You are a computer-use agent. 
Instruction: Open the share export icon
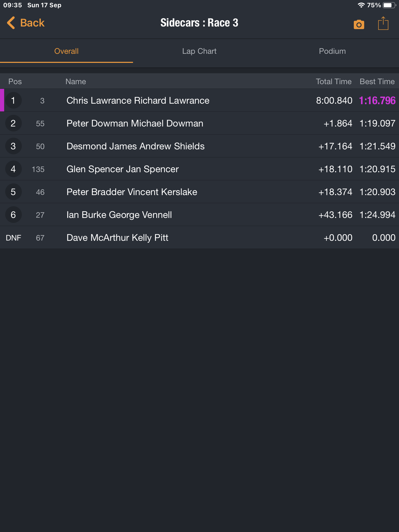coord(383,24)
